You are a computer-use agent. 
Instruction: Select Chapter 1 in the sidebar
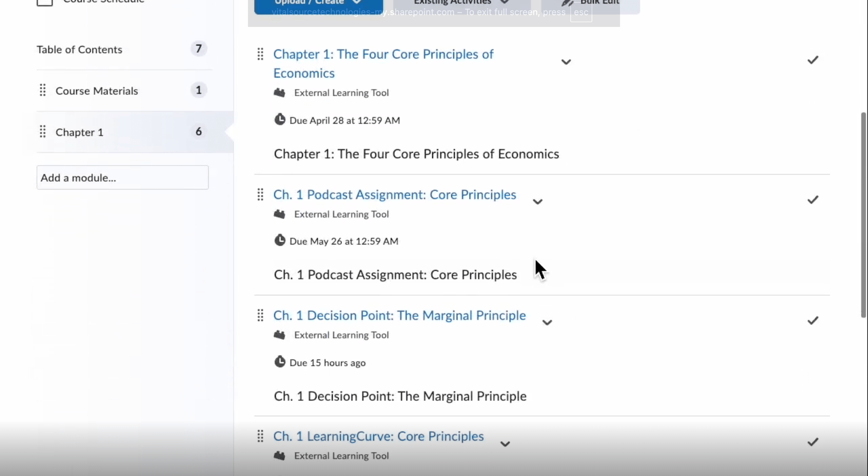79,132
